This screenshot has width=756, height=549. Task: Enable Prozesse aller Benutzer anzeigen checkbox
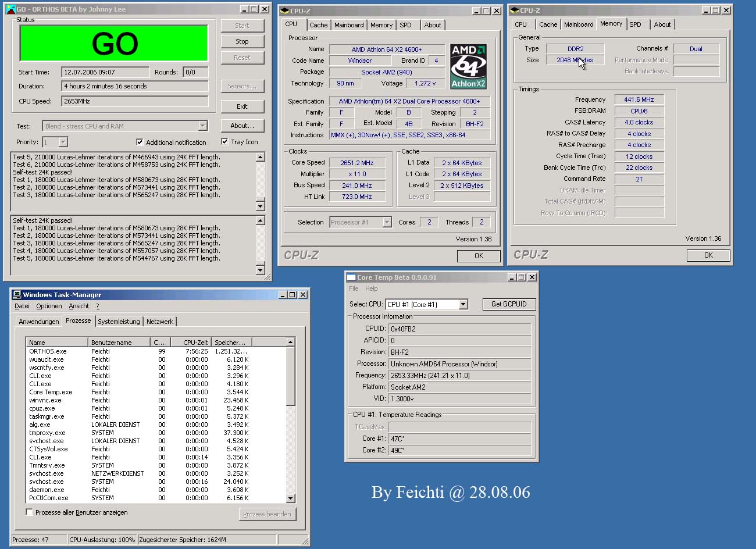pyautogui.click(x=29, y=512)
